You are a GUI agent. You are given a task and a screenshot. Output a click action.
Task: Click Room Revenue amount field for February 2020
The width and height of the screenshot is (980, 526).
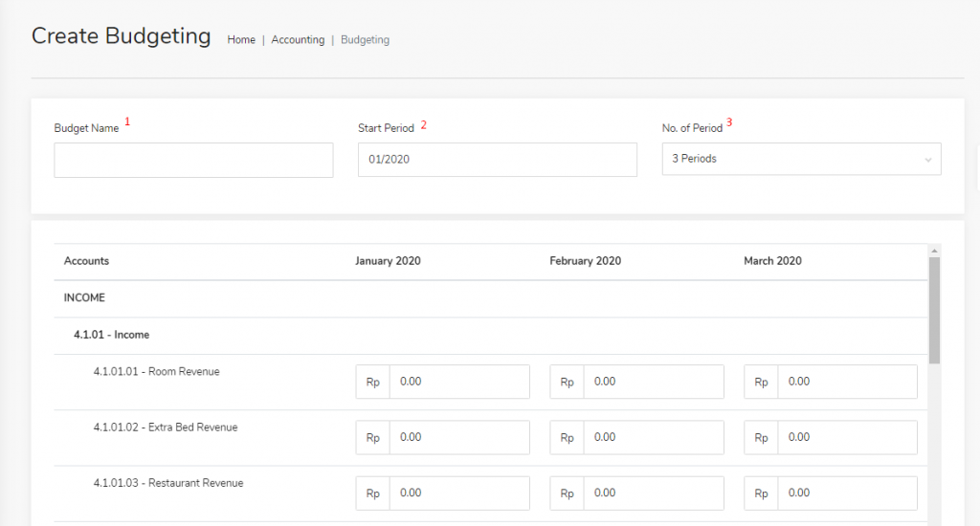coord(653,382)
